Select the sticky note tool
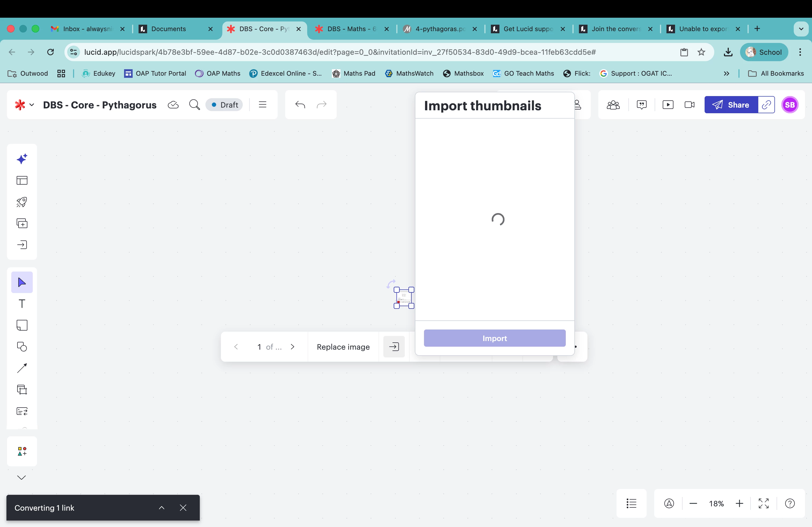The width and height of the screenshot is (812, 527). pos(22,325)
